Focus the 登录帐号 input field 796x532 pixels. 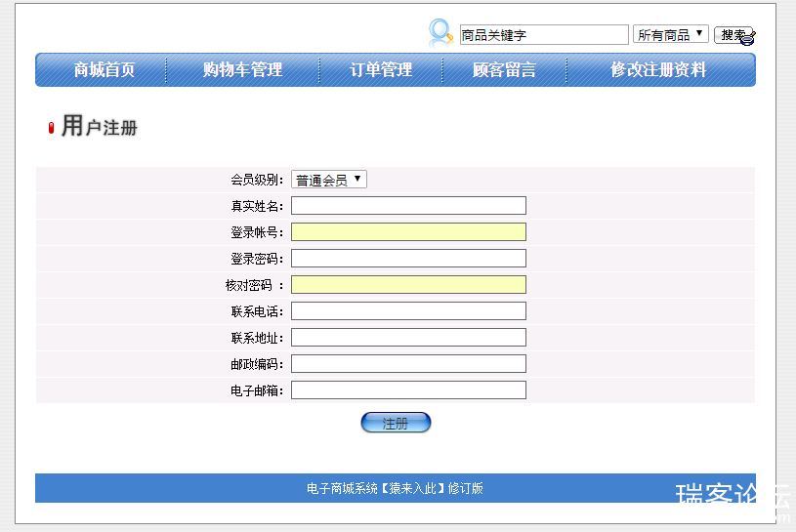408,232
